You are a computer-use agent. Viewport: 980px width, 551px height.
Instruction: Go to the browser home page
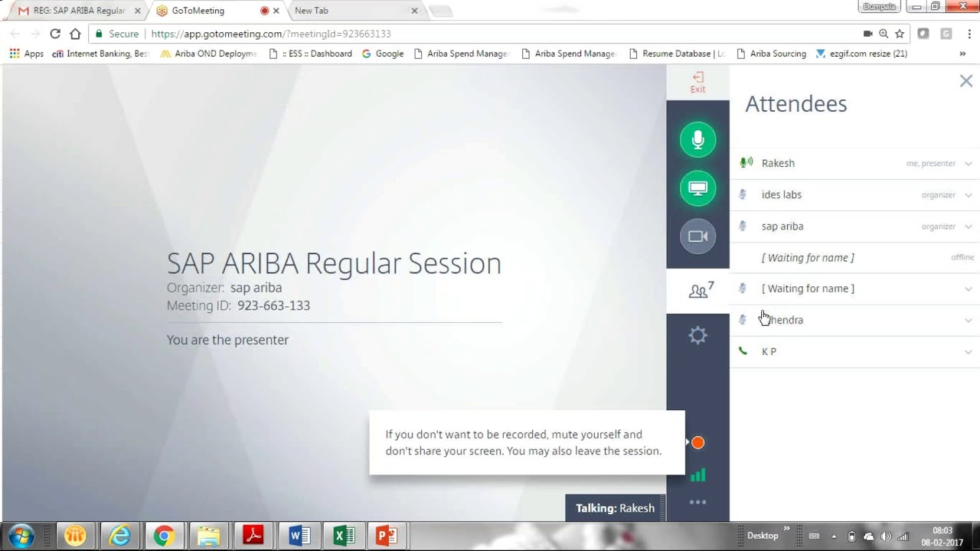click(x=75, y=34)
